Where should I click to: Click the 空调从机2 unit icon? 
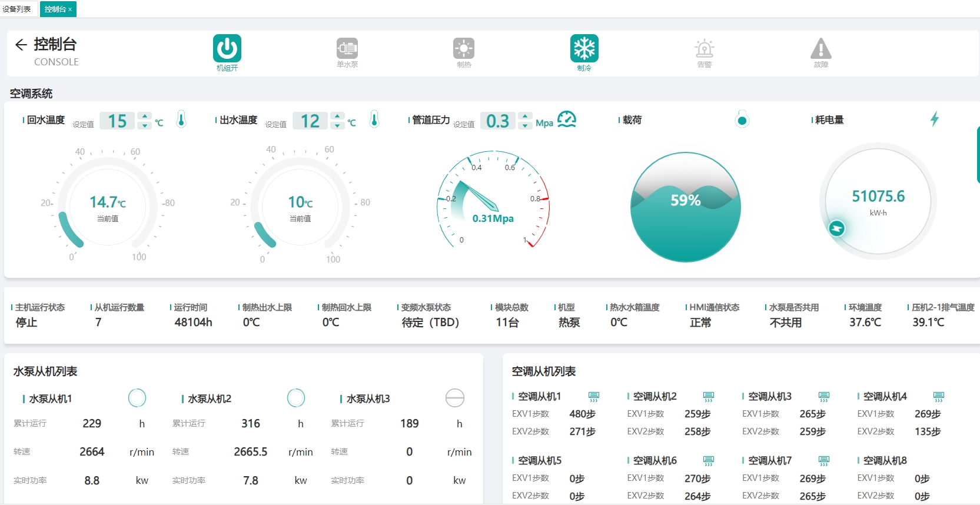709,397
